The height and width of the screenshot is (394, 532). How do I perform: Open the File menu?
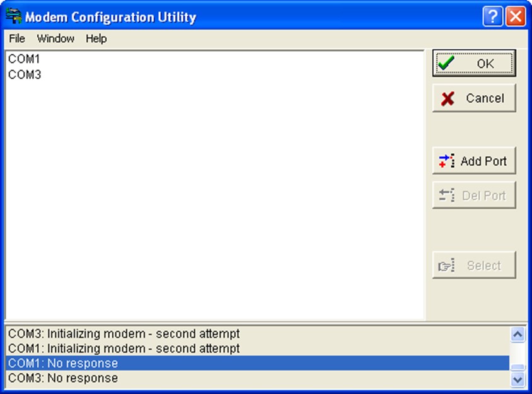tap(16, 38)
